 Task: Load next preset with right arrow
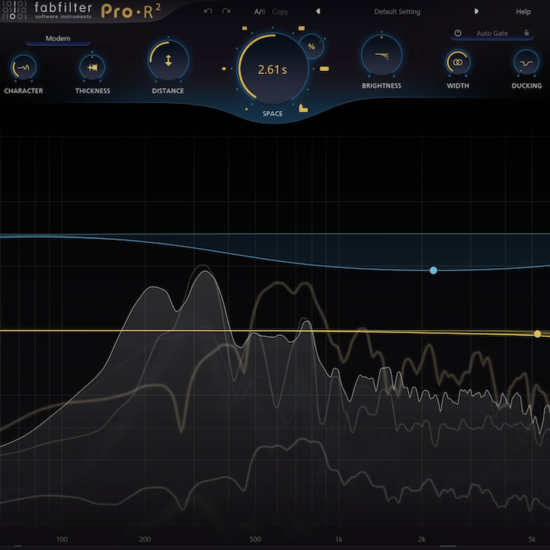[476, 11]
